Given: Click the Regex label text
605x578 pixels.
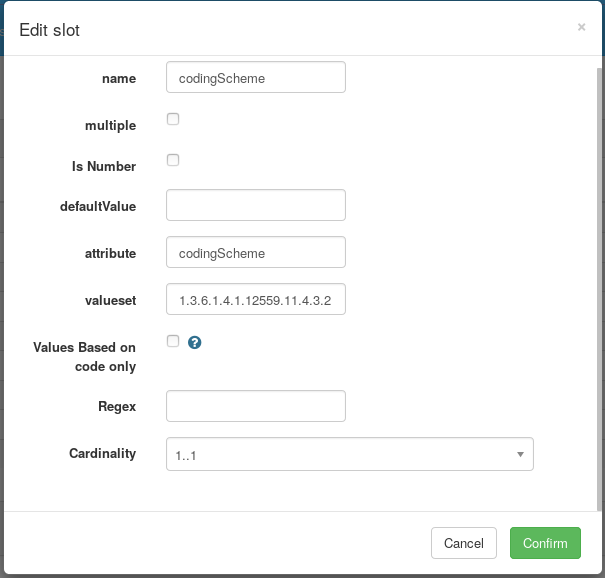Looking at the screenshot, I should point(116,406).
